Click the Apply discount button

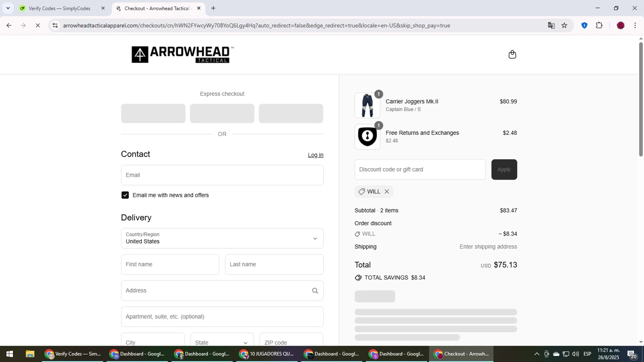[x=504, y=169]
